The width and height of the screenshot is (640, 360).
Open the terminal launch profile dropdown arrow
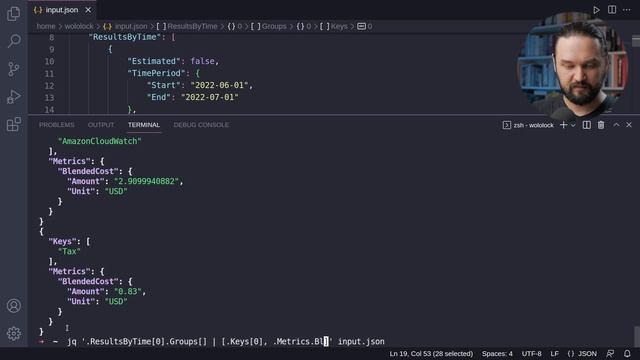click(x=573, y=125)
